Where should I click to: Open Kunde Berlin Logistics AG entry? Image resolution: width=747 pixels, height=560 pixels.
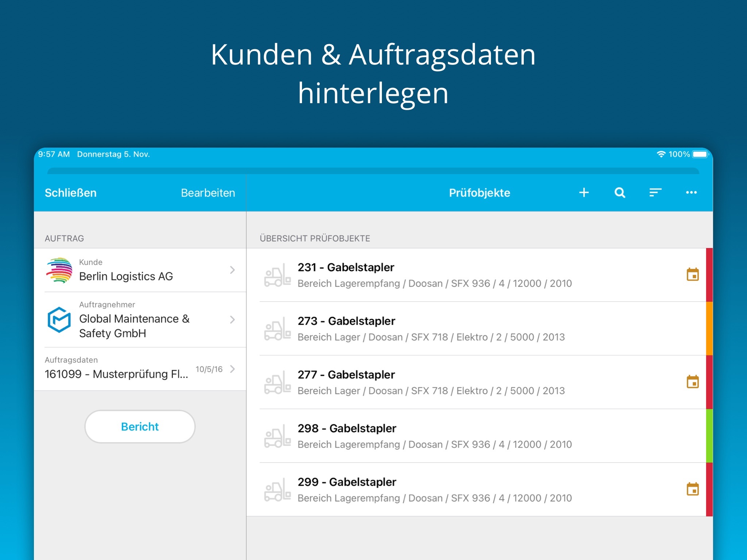(140, 270)
